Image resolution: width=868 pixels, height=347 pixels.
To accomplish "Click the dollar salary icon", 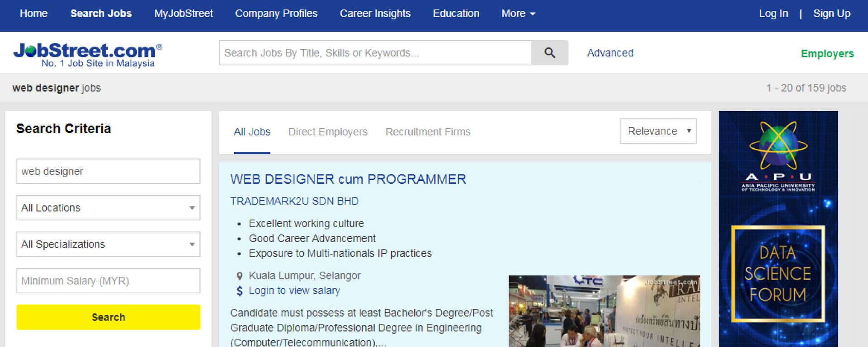I will 240,291.
